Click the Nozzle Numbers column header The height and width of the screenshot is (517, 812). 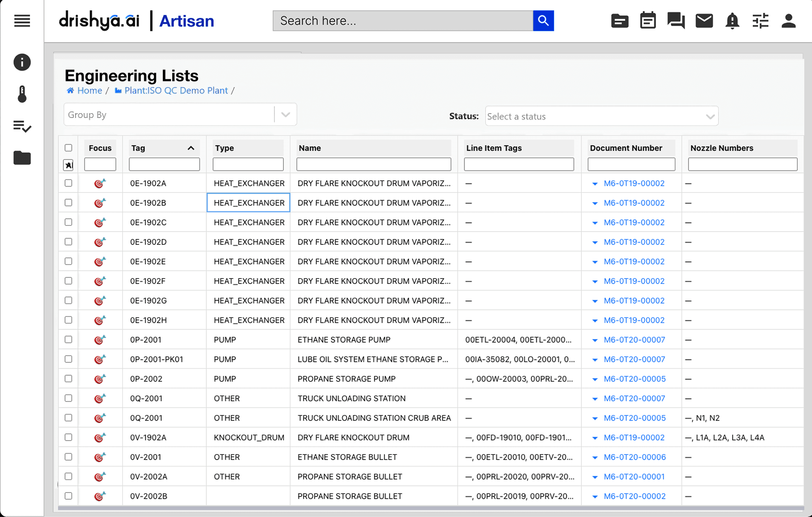pyautogui.click(x=743, y=148)
